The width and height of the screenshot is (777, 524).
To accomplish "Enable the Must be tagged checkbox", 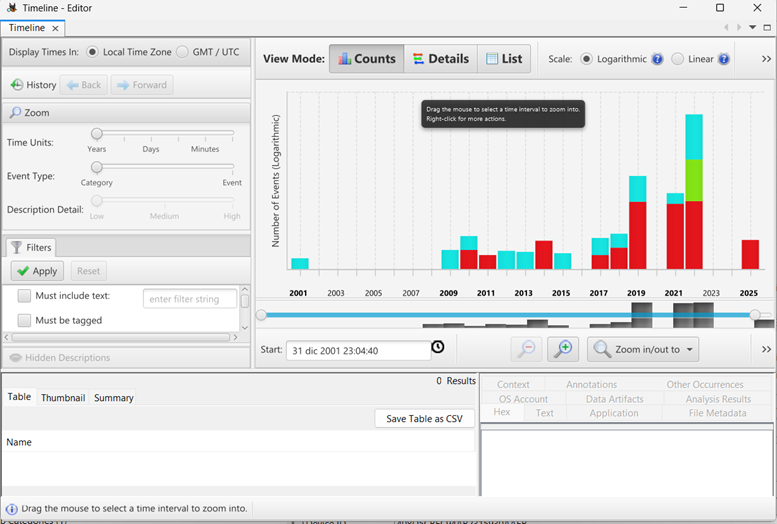I will [25, 320].
